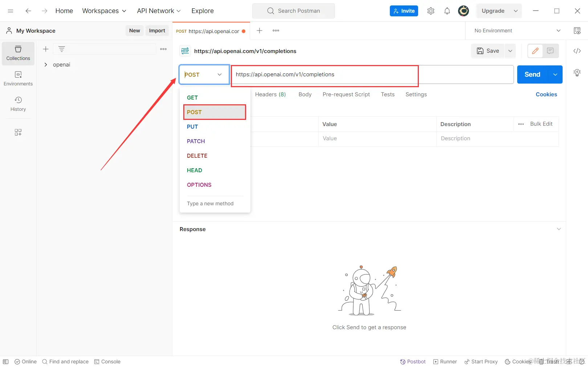
Task: Open the Cookies link
Action: coord(546,94)
